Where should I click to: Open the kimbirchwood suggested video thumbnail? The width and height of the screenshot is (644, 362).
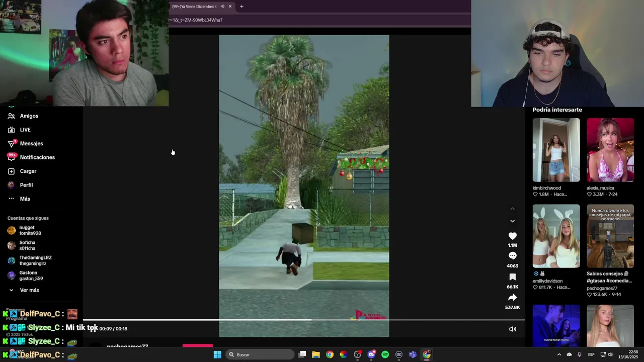pyautogui.click(x=556, y=150)
